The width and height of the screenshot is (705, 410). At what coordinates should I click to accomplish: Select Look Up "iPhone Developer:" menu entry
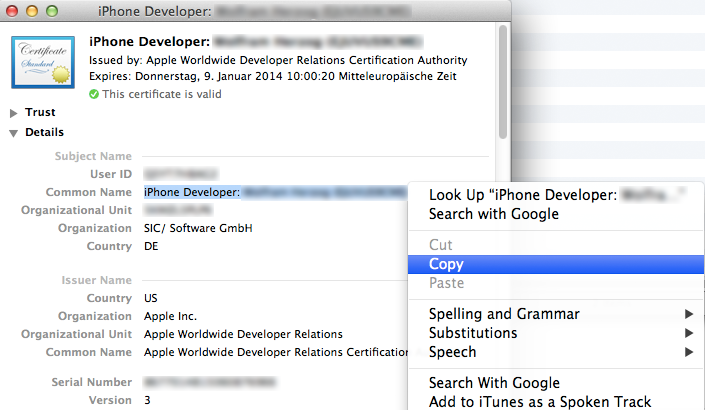pos(556,195)
